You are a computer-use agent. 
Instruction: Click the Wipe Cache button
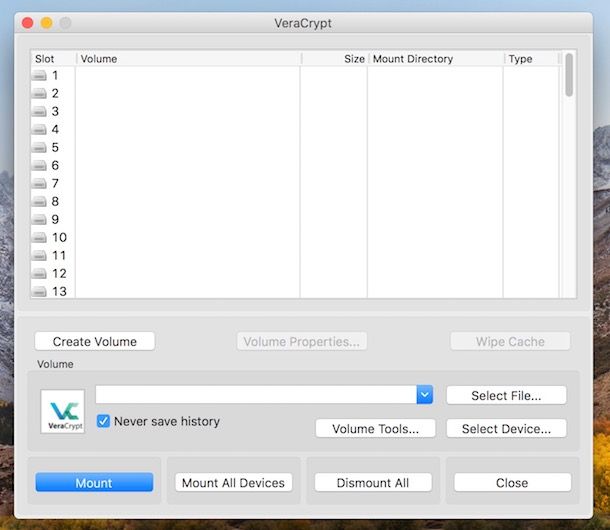click(x=510, y=341)
